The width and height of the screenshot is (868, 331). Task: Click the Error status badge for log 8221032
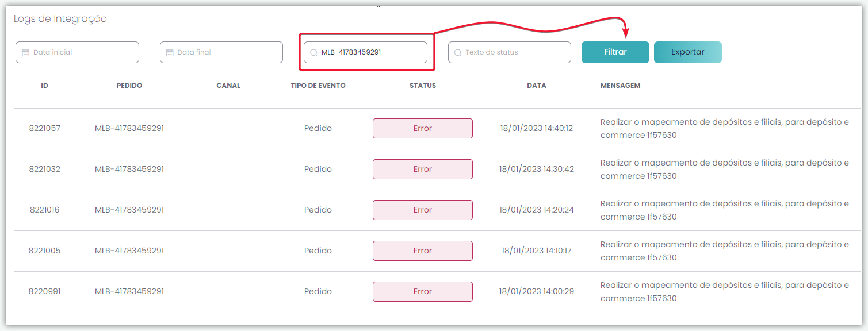coord(423,169)
